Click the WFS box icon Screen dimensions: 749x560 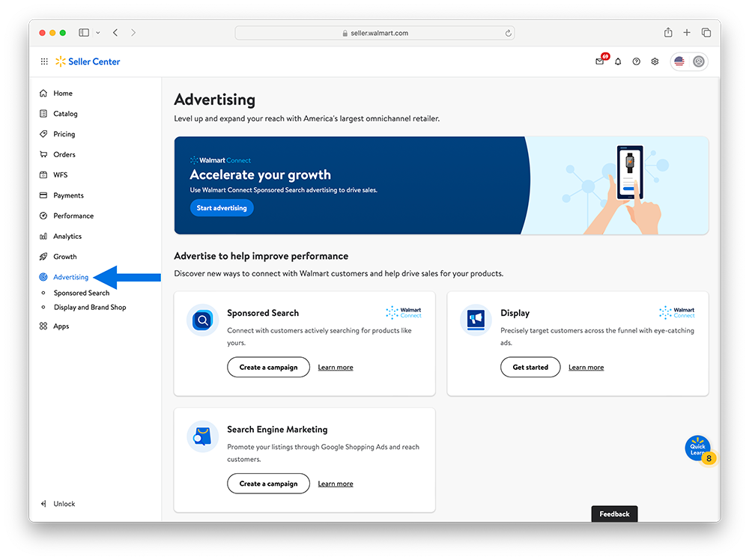(43, 174)
